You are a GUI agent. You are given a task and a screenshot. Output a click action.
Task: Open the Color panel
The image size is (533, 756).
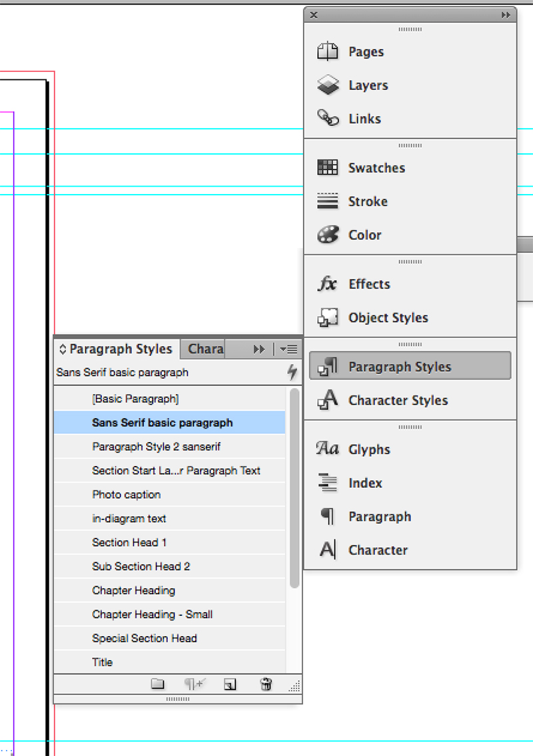tap(364, 235)
